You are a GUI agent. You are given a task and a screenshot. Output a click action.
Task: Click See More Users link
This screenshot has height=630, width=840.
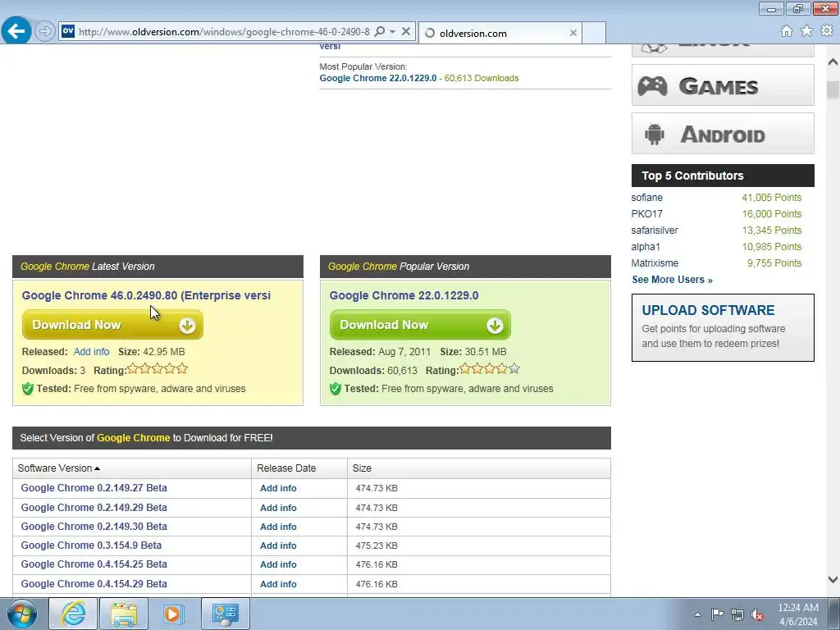672,280
